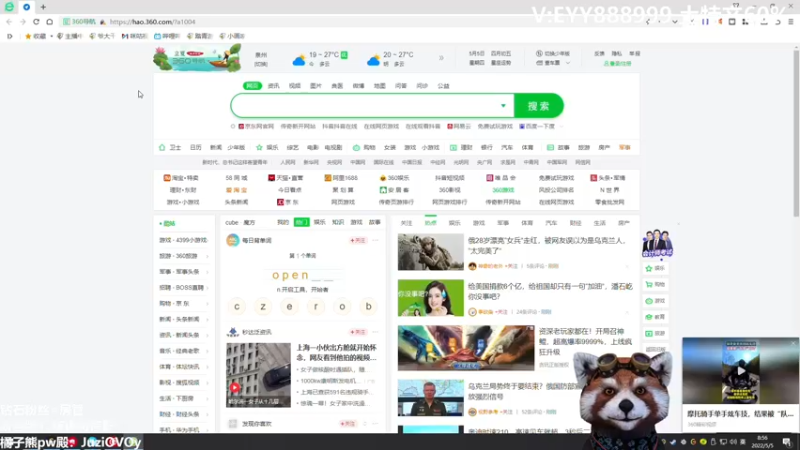The image size is (800, 450).
Task: Expand the 招聘·BOSS直聘 sidebar row arrow
Action: point(207,288)
